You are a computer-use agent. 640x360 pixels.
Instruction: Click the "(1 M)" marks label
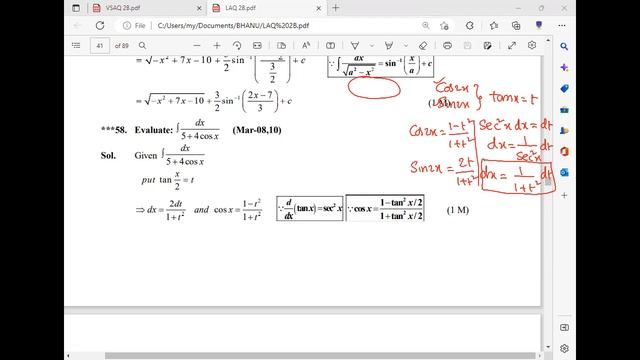tap(458, 210)
